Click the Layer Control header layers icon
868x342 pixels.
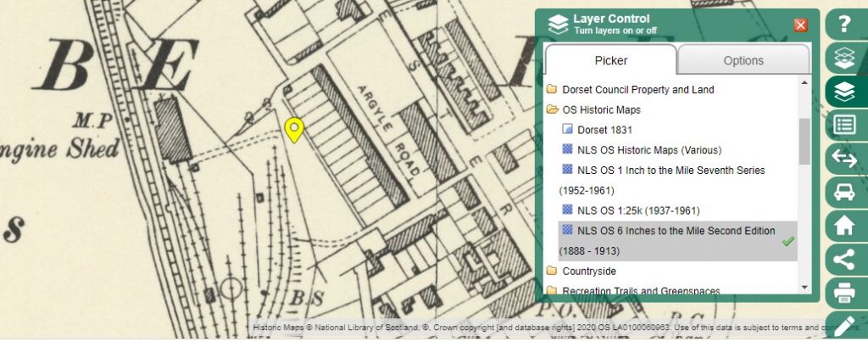(558, 25)
